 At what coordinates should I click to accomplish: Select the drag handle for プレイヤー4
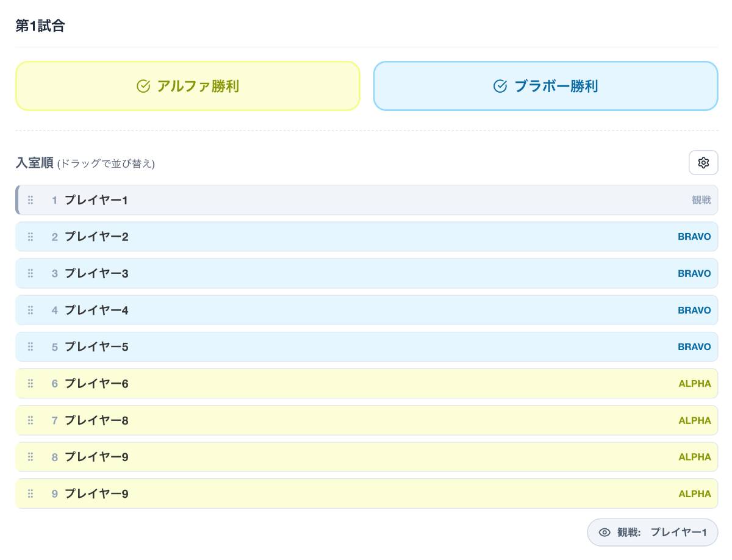[30, 311]
